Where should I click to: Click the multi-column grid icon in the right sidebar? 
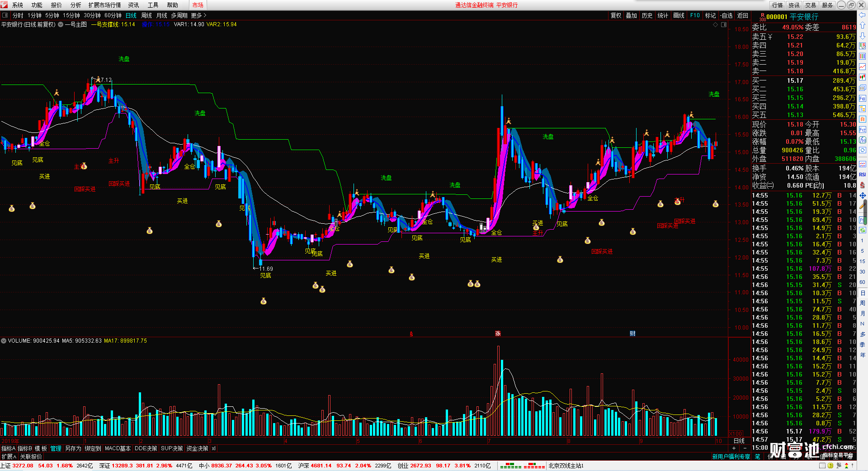(x=863, y=57)
